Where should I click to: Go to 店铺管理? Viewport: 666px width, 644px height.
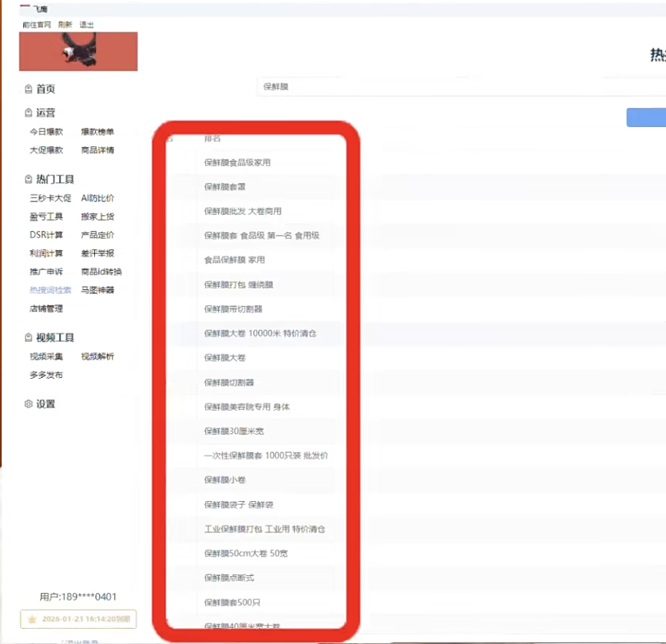(46, 308)
